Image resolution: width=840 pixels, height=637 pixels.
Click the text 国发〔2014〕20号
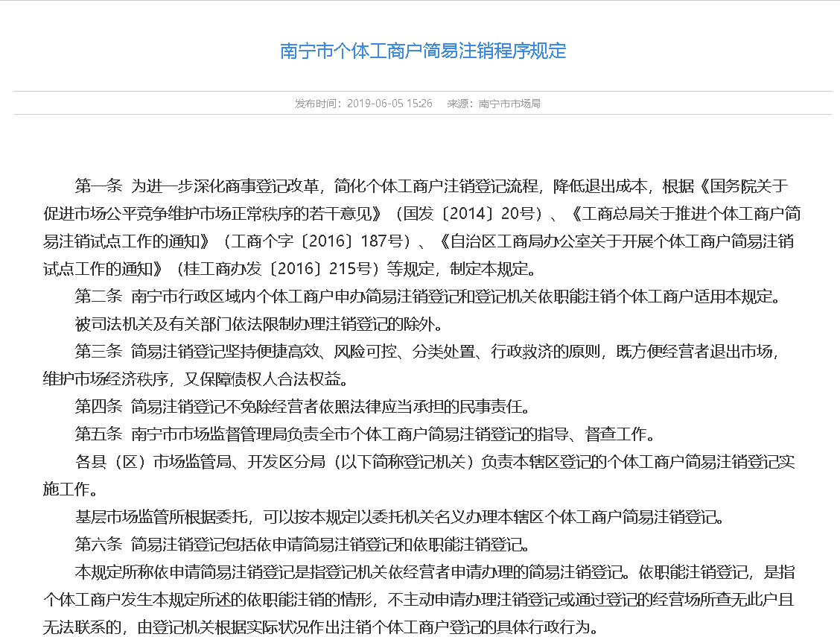[x=468, y=214]
